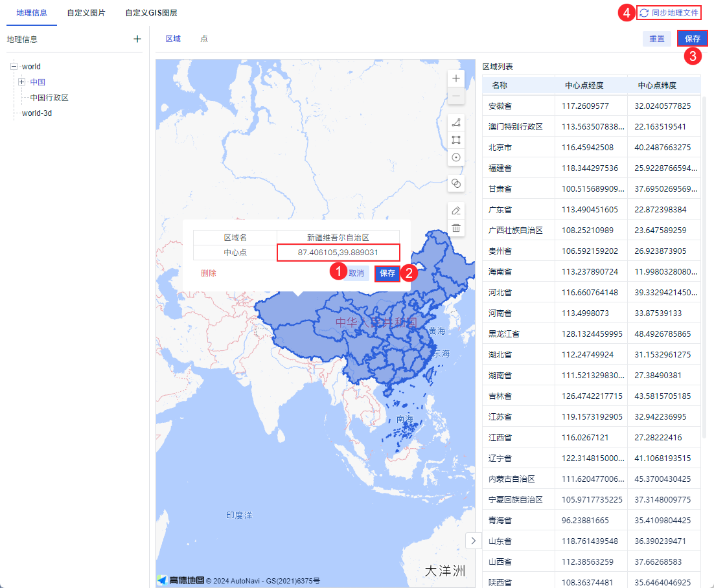Viewport: 714px width, 588px height.
Task: Open the 点 sub-tab
Action: [x=204, y=39]
